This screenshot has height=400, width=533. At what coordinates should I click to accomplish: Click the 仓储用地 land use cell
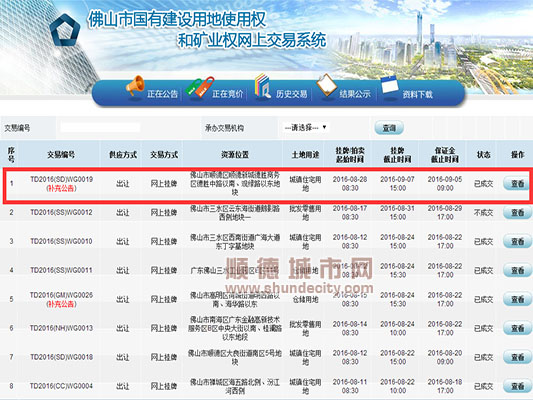[x=305, y=299]
